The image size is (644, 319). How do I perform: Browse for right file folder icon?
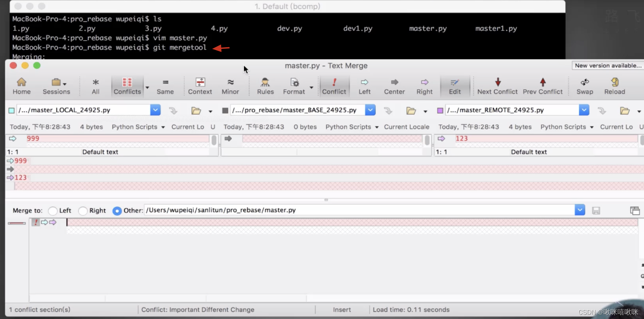click(625, 111)
